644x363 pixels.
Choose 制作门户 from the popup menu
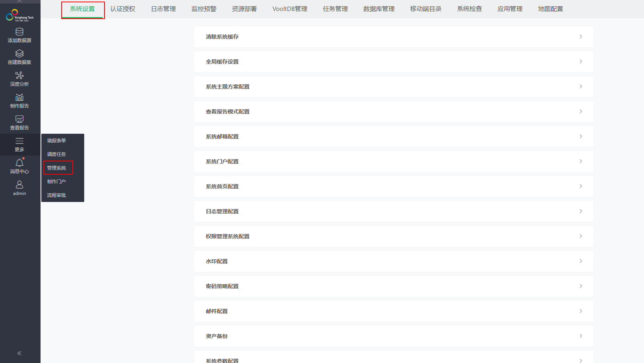pyautogui.click(x=57, y=182)
